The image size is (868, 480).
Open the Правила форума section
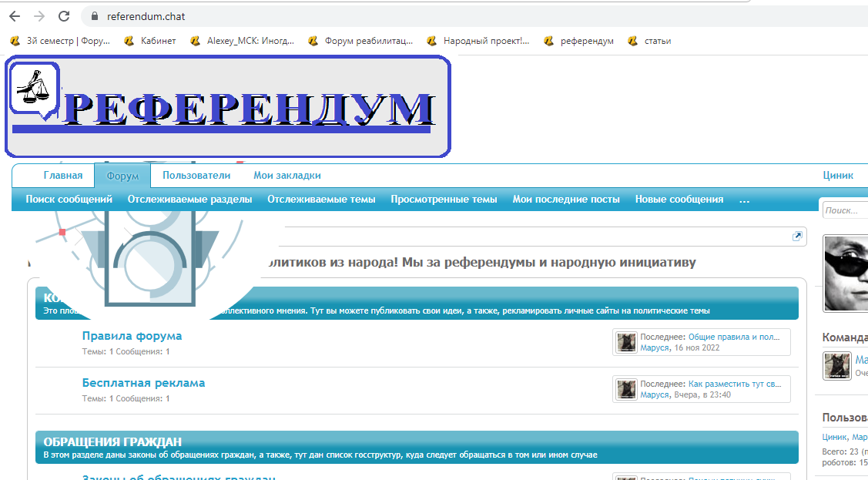click(132, 336)
